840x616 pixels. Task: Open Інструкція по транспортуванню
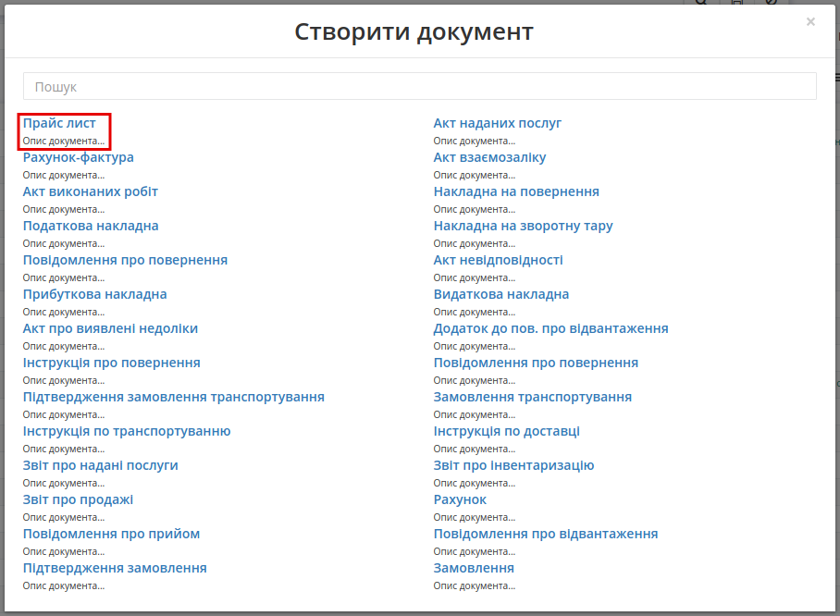[127, 432]
